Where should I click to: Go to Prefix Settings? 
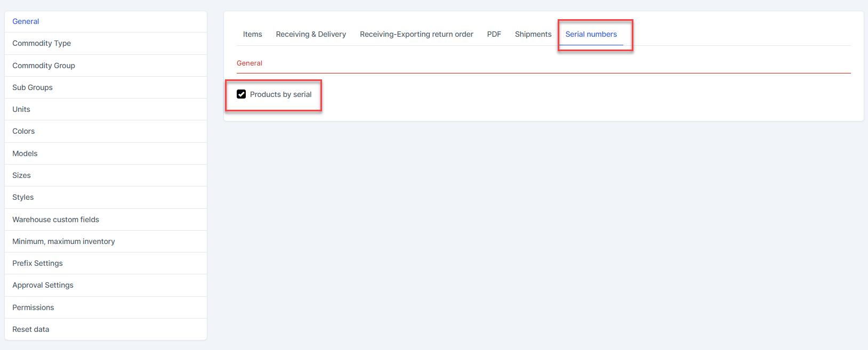click(x=37, y=263)
